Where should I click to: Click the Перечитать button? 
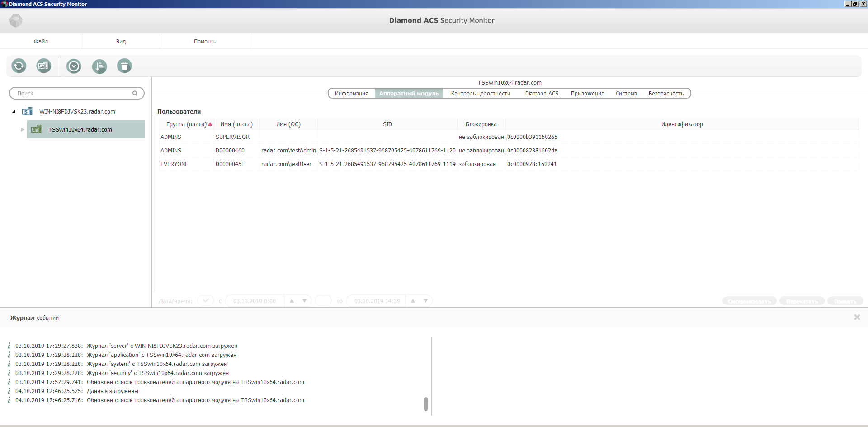(802, 301)
